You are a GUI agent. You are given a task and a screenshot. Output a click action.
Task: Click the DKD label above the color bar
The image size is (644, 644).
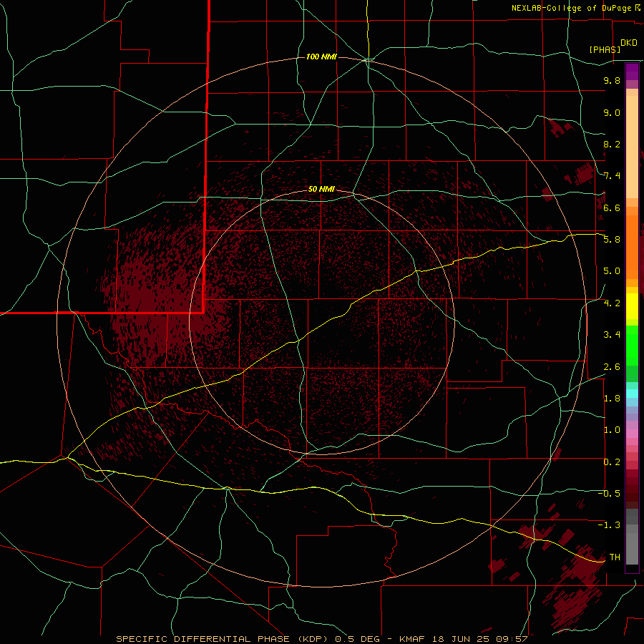click(x=628, y=43)
